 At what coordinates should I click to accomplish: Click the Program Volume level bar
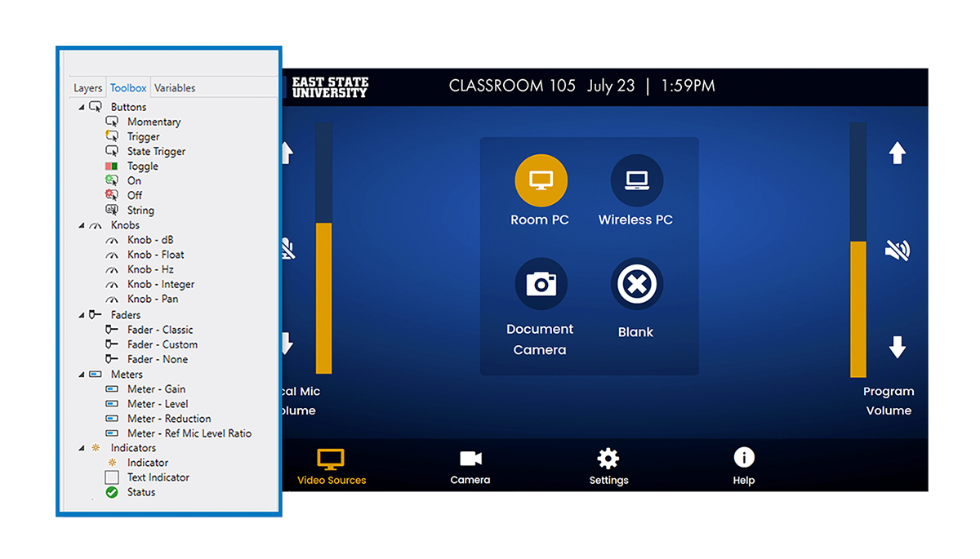coord(857,250)
